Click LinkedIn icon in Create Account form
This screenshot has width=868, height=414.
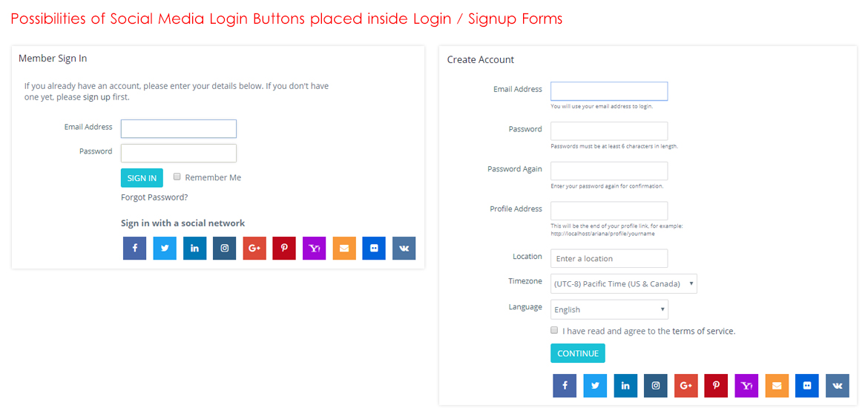[x=625, y=386]
